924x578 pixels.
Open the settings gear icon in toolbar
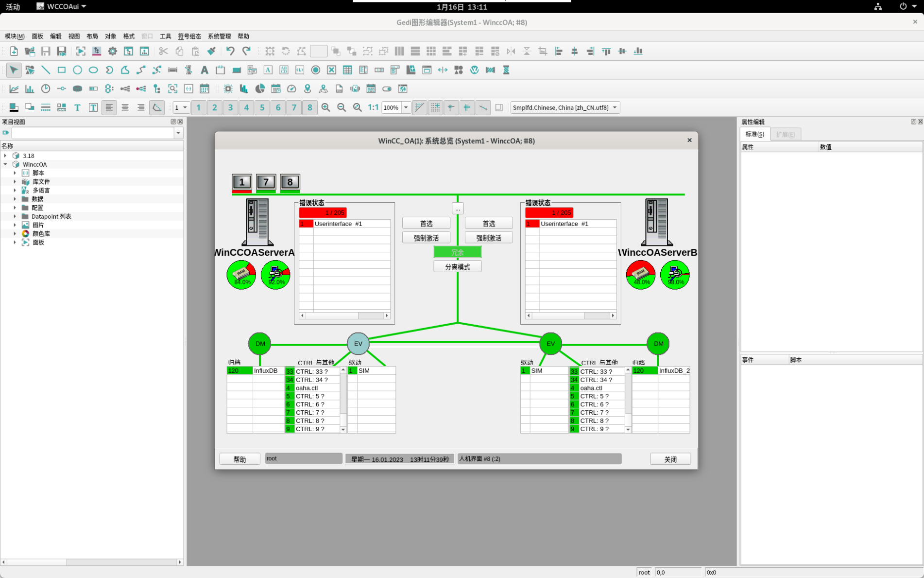[112, 51]
